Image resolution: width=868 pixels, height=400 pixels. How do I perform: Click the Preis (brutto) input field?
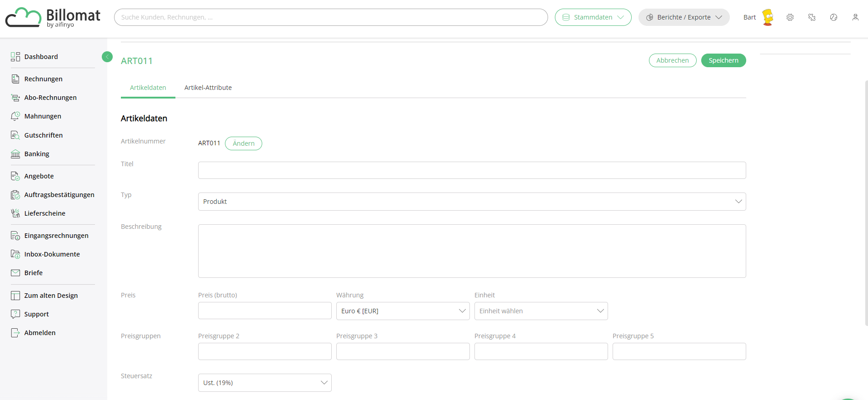tap(264, 311)
